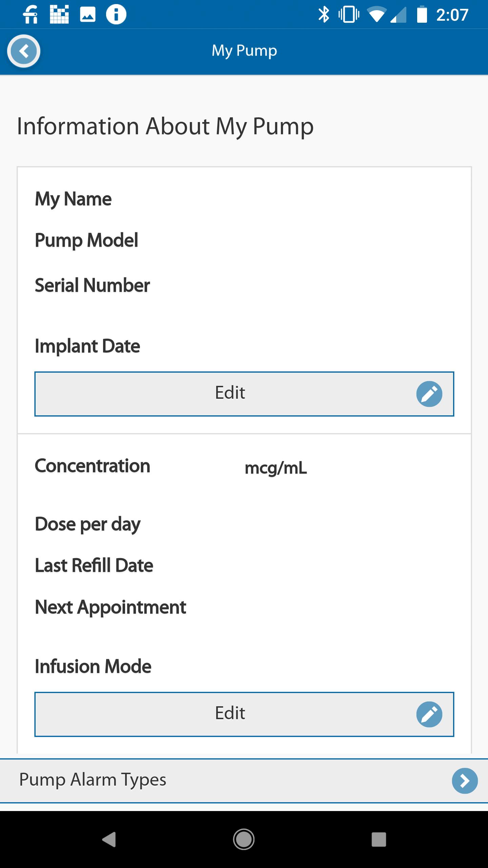The image size is (488, 868).
Task: Tap the info notification icon
Action: pos(116,15)
